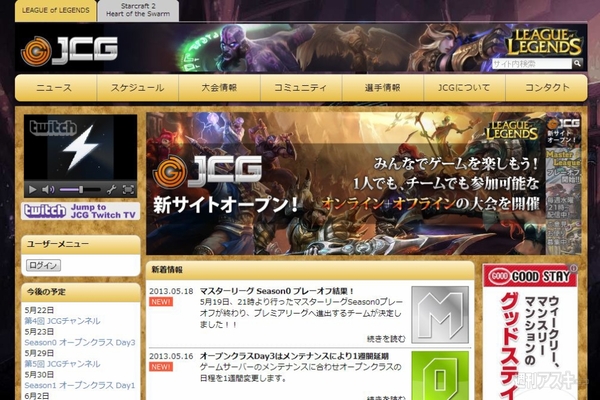Viewport: 600px width, 400px height.
Task: Mute the Twitch player volume icon
Action: (x=48, y=189)
